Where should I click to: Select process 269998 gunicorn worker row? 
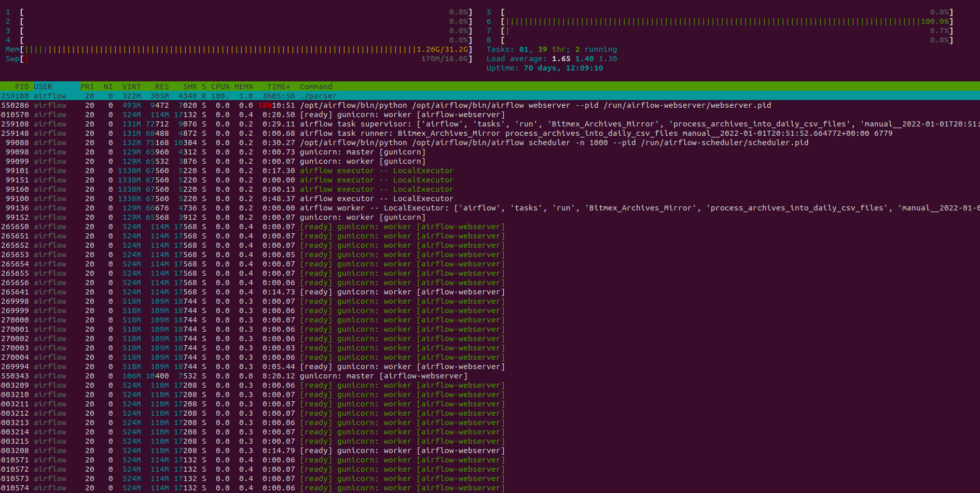coord(490,301)
